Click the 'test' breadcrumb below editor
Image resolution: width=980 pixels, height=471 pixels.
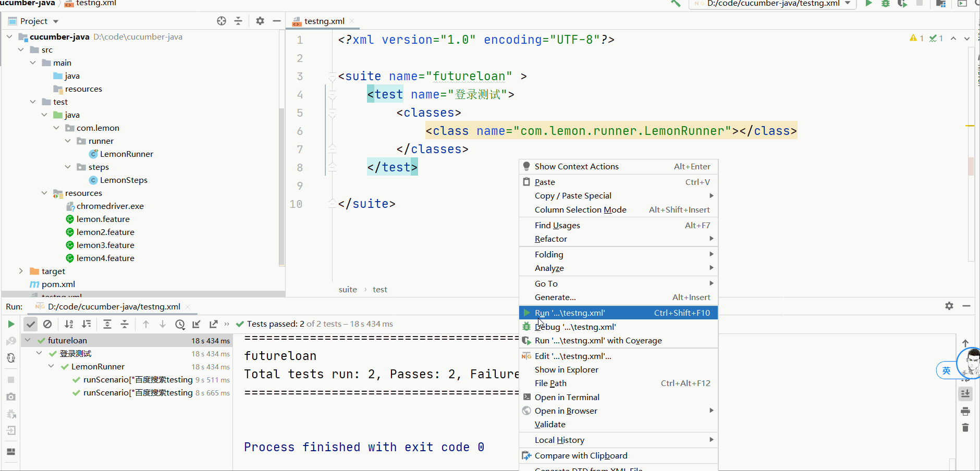click(x=380, y=289)
